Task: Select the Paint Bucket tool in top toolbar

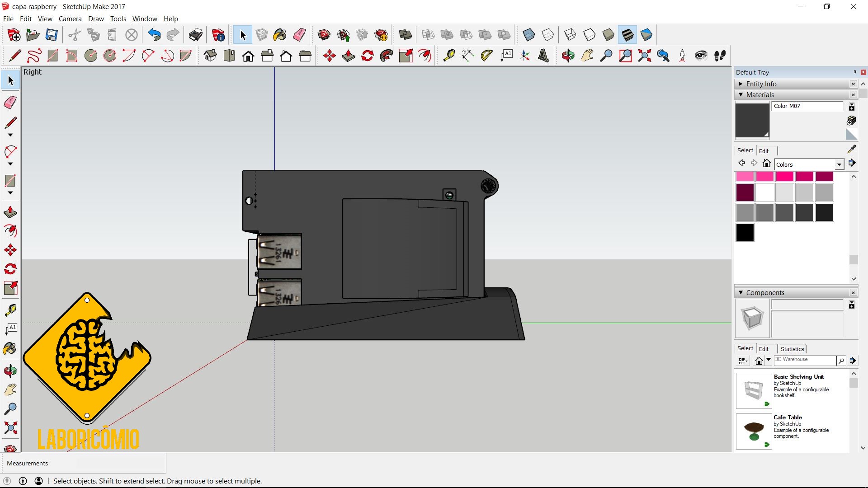Action: point(280,35)
